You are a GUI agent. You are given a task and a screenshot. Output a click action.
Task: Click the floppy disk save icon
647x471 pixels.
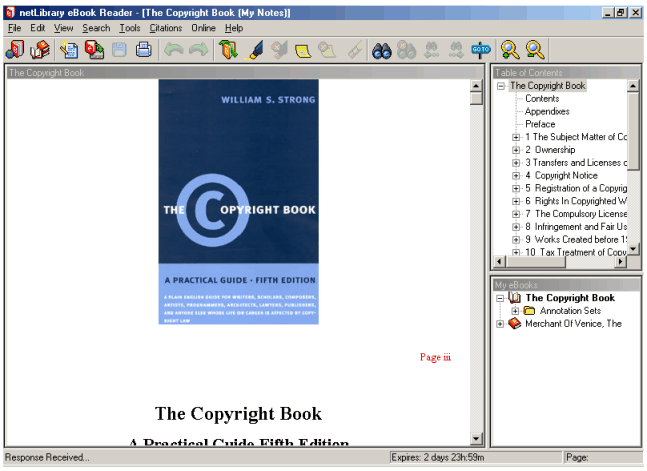pyautogui.click(x=119, y=50)
